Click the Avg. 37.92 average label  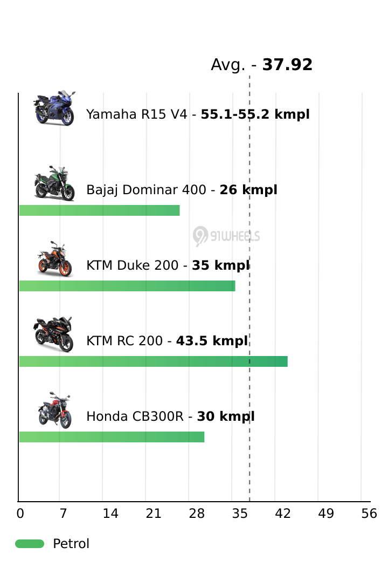click(x=261, y=65)
